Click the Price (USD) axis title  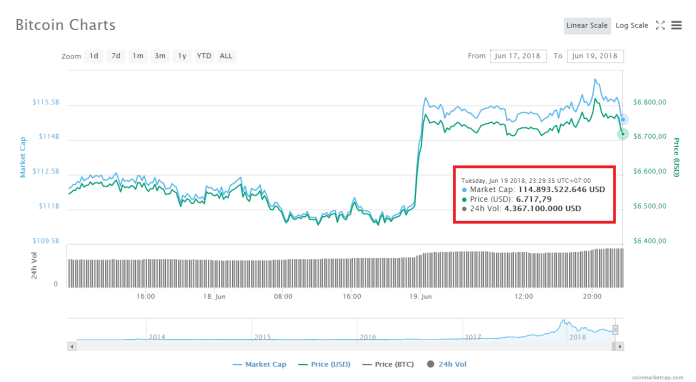[676, 158]
